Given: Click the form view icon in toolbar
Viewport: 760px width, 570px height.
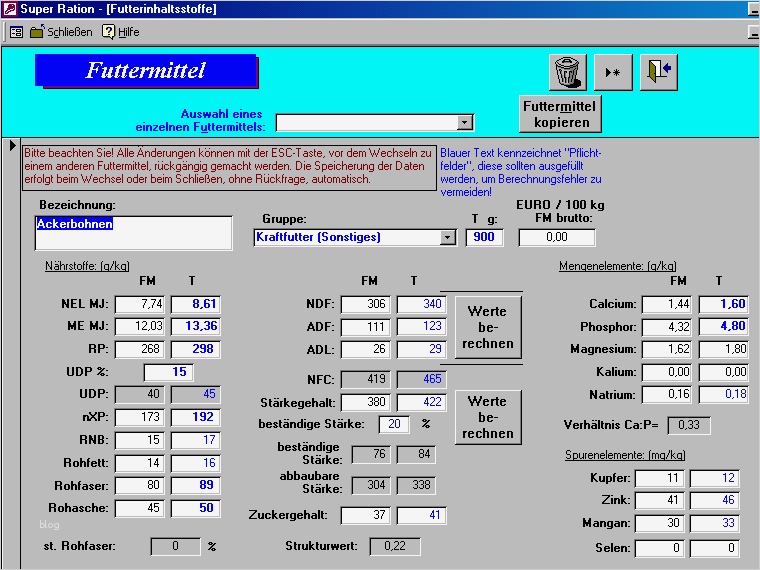Looking at the screenshot, I should click(x=16, y=32).
